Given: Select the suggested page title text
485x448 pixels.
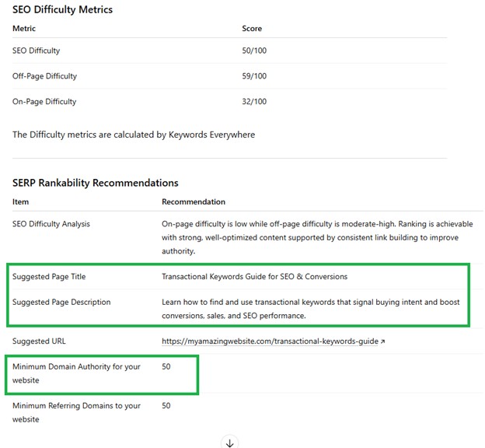Looking at the screenshot, I should coord(254,276).
